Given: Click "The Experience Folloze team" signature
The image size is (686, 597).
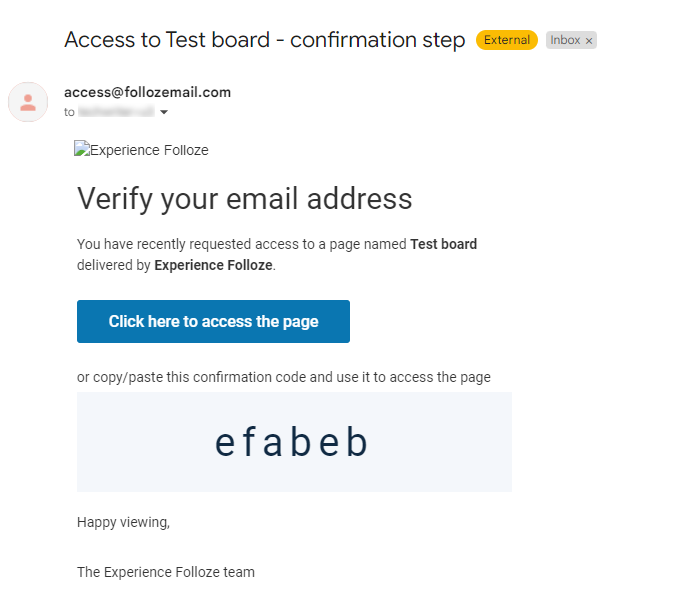Looking at the screenshot, I should click(x=165, y=572).
